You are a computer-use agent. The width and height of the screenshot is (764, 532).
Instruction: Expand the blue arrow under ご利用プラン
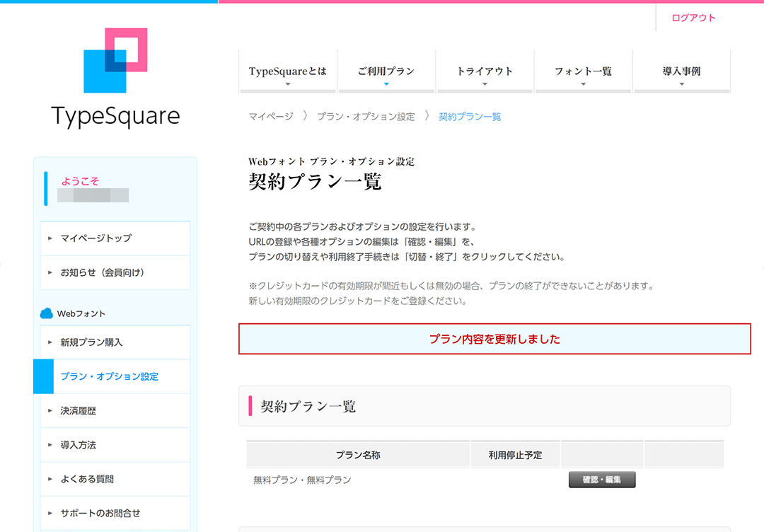[x=386, y=84]
